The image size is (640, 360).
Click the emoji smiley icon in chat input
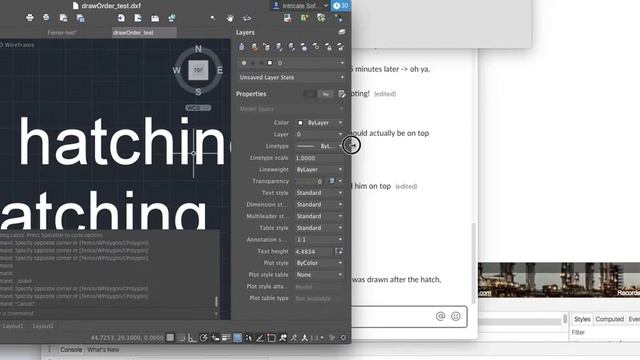pyautogui.click(x=456, y=316)
